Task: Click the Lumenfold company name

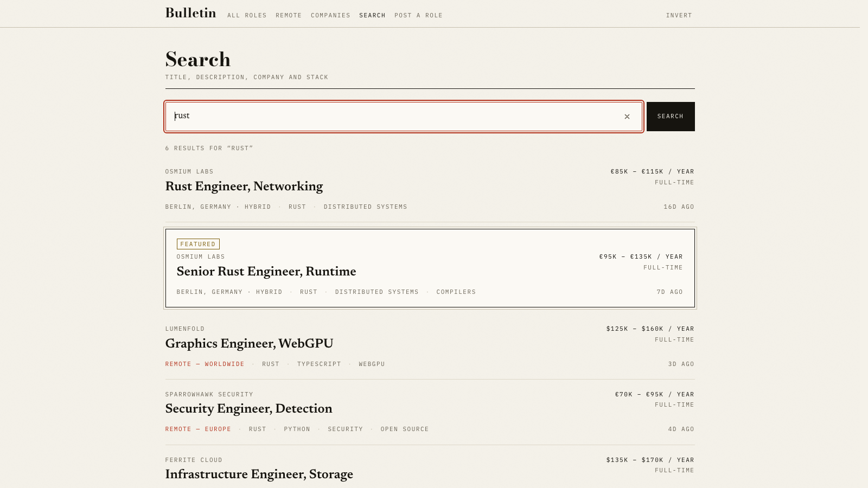Action: pyautogui.click(x=185, y=329)
